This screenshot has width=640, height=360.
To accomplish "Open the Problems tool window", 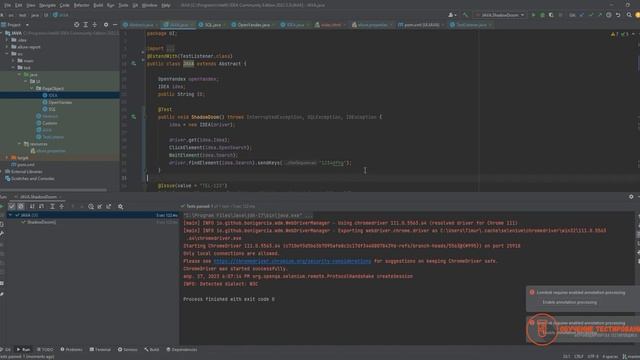I will pos(71,349).
